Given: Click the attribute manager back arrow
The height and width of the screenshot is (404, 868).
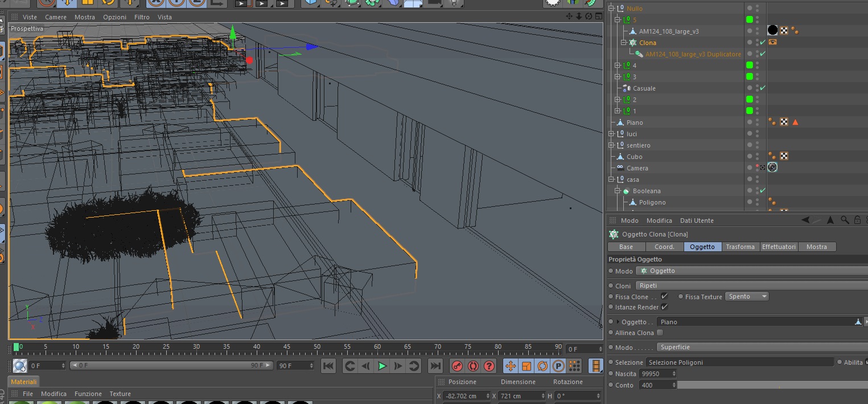Looking at the screenshot, I should point(805,220).
